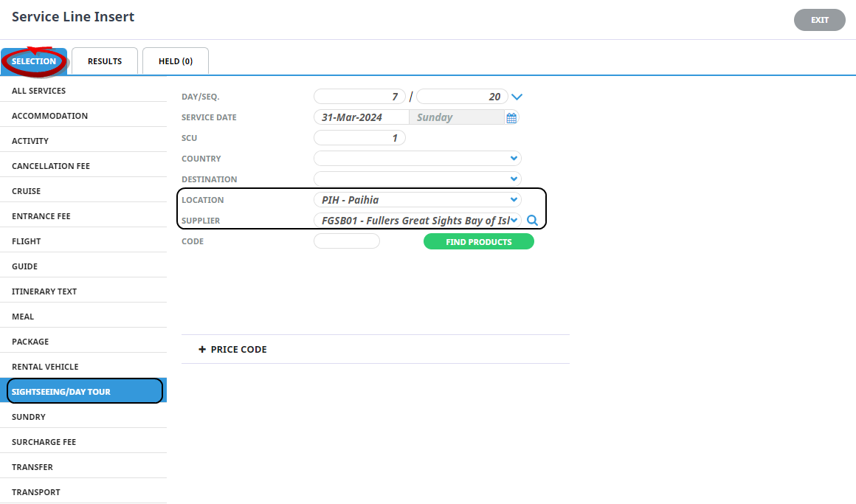856x504 pixels.
Task: Open the Destination dropdown
Action: [514, 179]
